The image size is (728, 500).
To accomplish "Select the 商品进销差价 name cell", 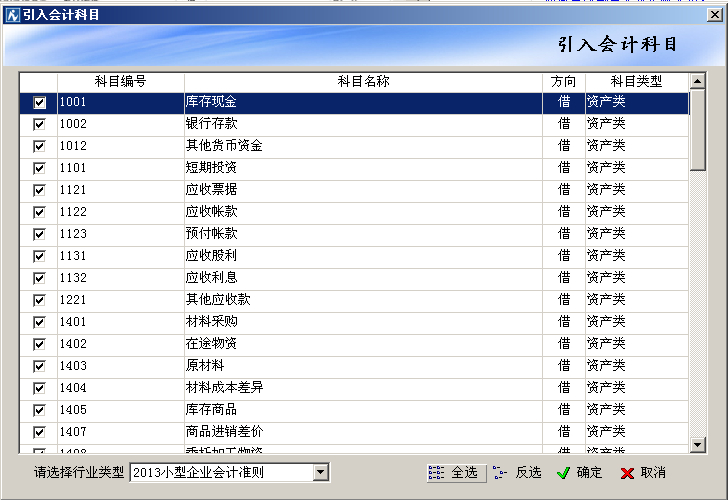I will point(364,432).
